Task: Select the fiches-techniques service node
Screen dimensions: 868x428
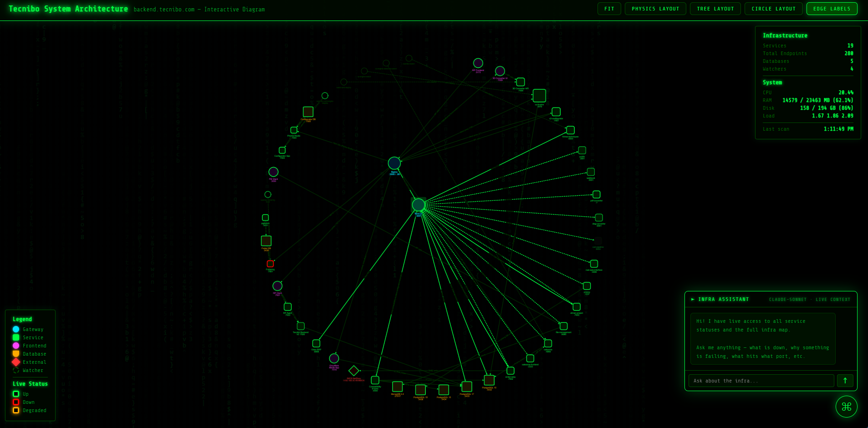Action: pyautogui.click(x=570, y=130)
